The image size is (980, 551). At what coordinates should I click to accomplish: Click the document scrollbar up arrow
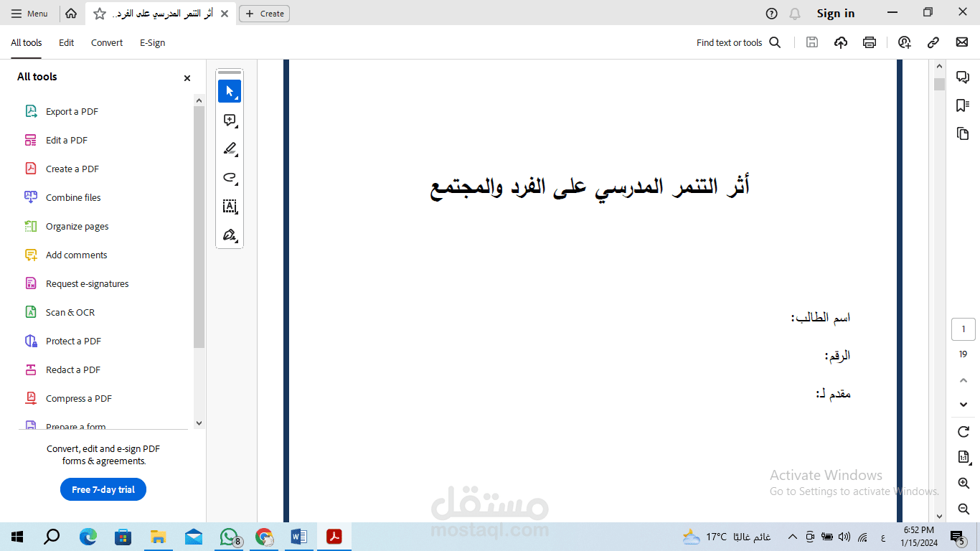click(940, 66)
